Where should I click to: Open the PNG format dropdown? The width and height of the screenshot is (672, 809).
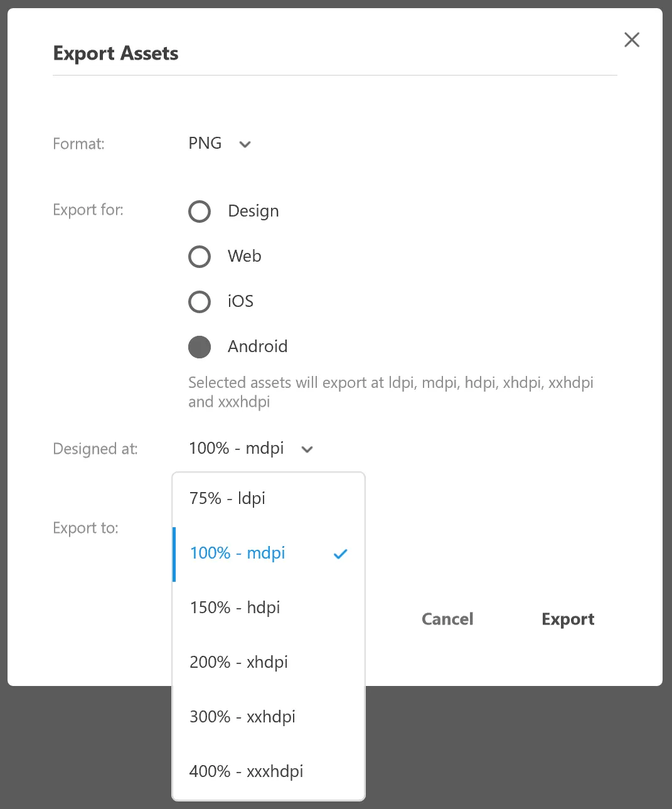click(206, 144)
